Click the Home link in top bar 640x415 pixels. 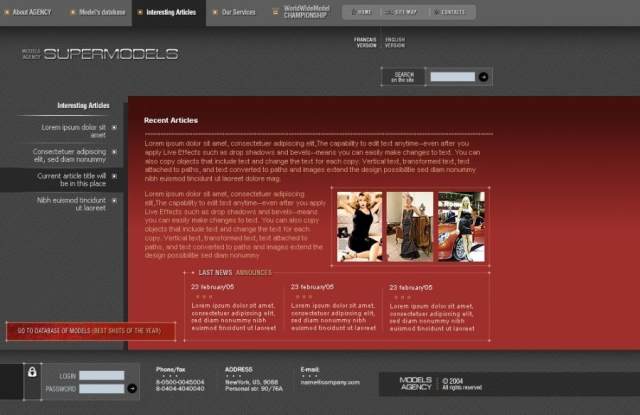(x=362, y=12)
